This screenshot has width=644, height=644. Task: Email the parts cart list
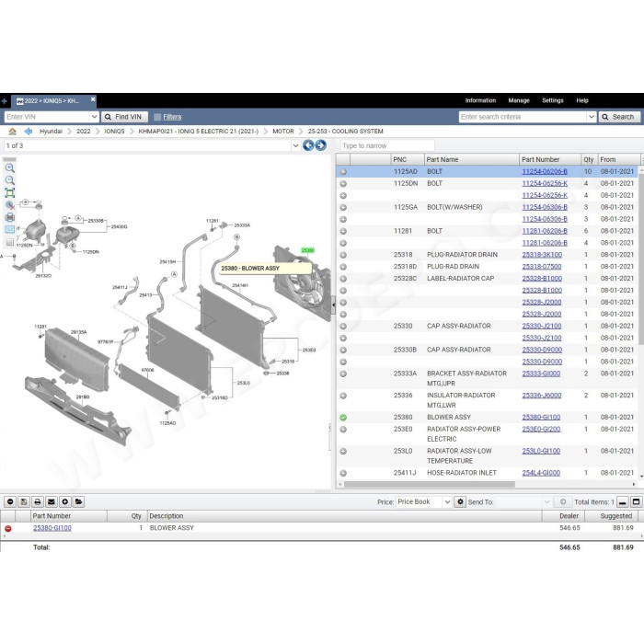52,501
